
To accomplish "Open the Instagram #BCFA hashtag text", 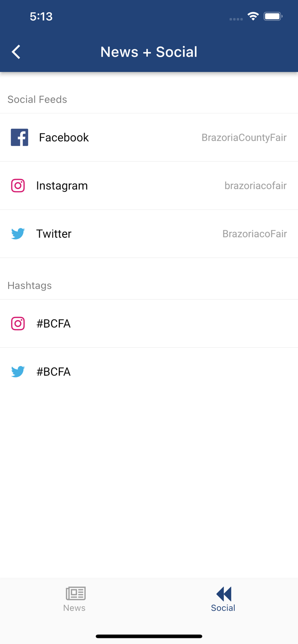I will tap(53, 323).
